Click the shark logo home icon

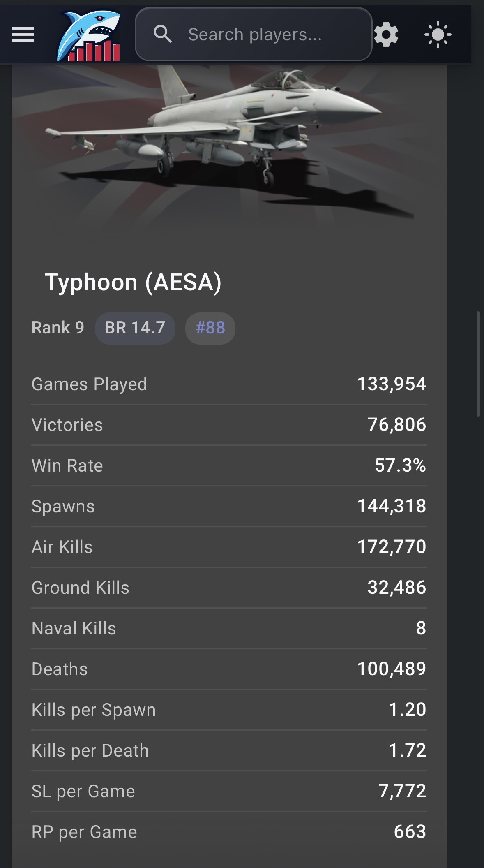pyautogui.click(x=89, y=36)
